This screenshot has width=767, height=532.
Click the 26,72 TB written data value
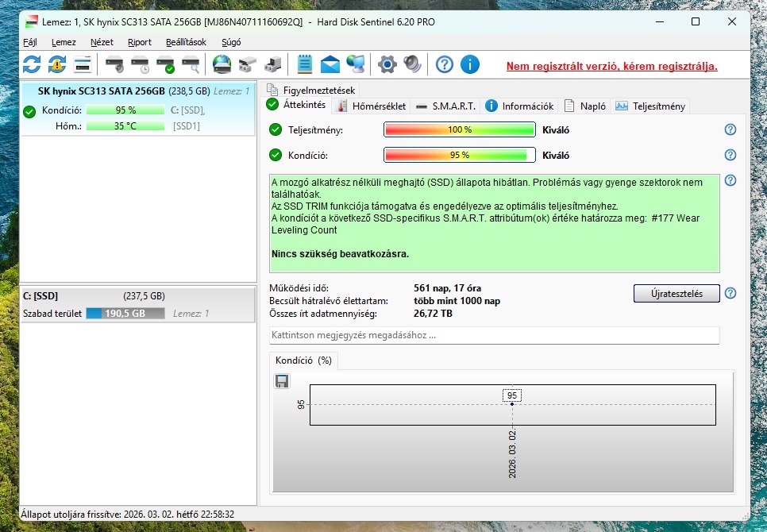(433, 314)
